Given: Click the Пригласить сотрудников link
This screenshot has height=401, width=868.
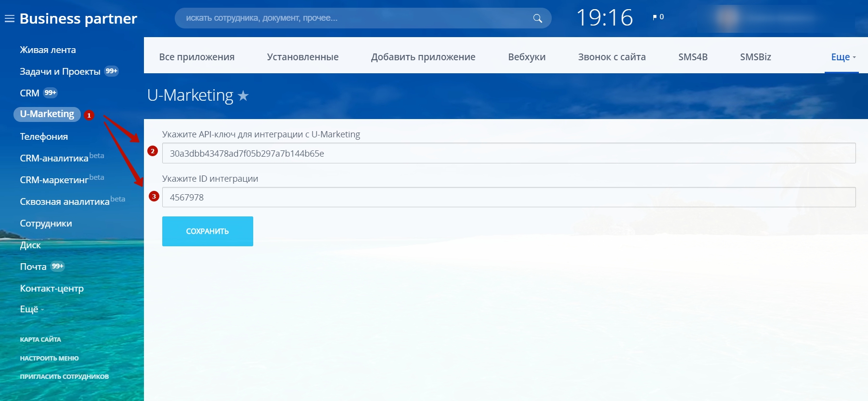Looking at the screenshot, I should click(x=64, y=376).
